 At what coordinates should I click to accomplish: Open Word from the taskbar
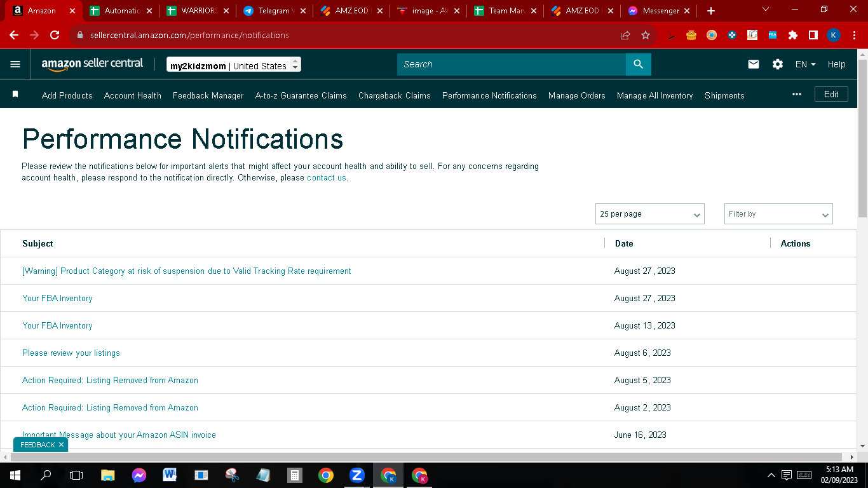click(170, 475)
